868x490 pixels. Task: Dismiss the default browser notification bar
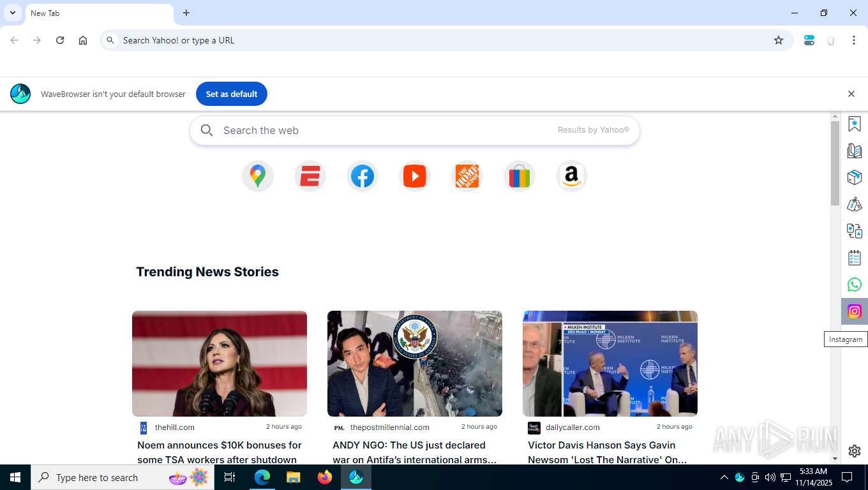pos(851,94)
